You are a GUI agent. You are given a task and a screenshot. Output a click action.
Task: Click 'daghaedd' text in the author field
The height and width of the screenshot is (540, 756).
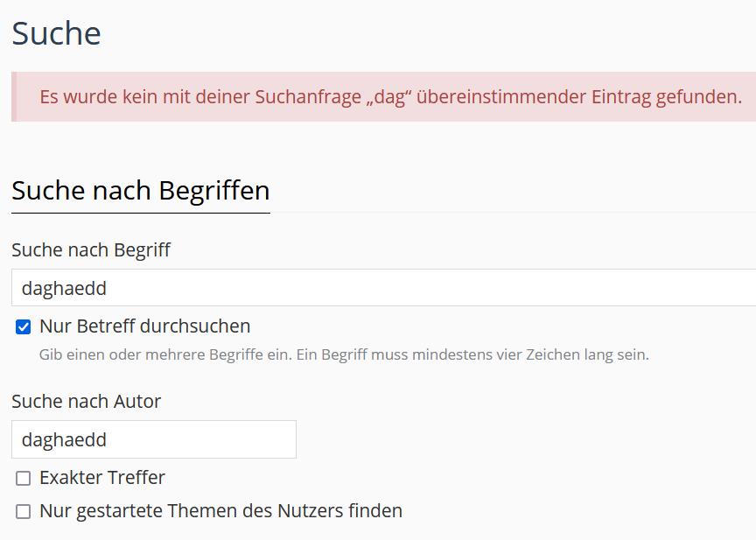tap(64, 439)
